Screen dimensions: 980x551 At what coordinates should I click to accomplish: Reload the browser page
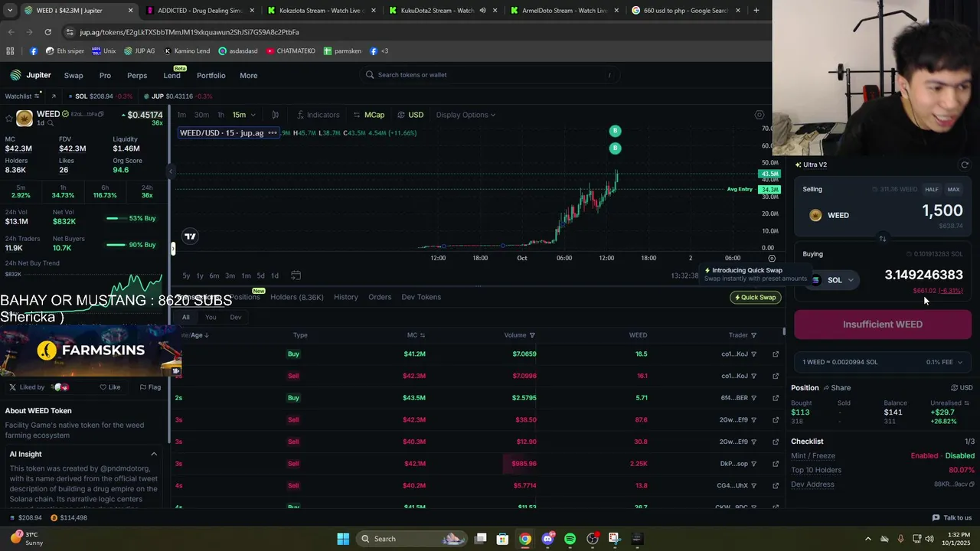[x=47, y=32]
